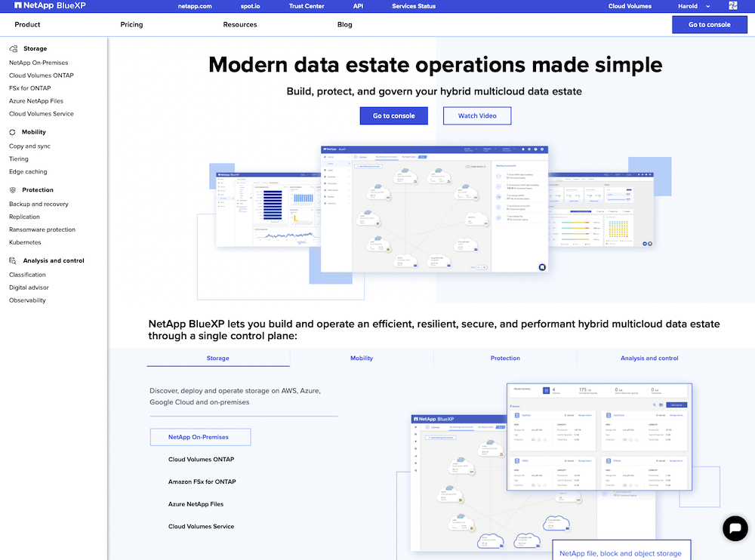Click the Storage heading in sidebar
The height and width of the screenshot is (560, 755).
click(x=35, y=48)
